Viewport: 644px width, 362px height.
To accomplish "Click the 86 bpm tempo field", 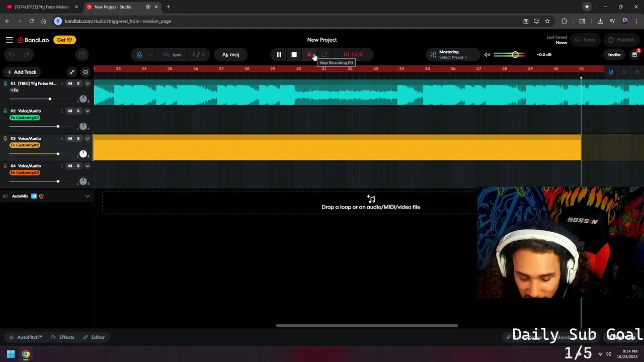I will click(x=172, y=54).
